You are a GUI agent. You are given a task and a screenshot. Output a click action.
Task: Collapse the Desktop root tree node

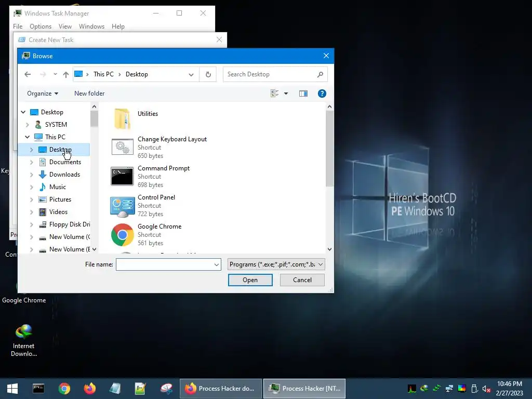[23, 112]
